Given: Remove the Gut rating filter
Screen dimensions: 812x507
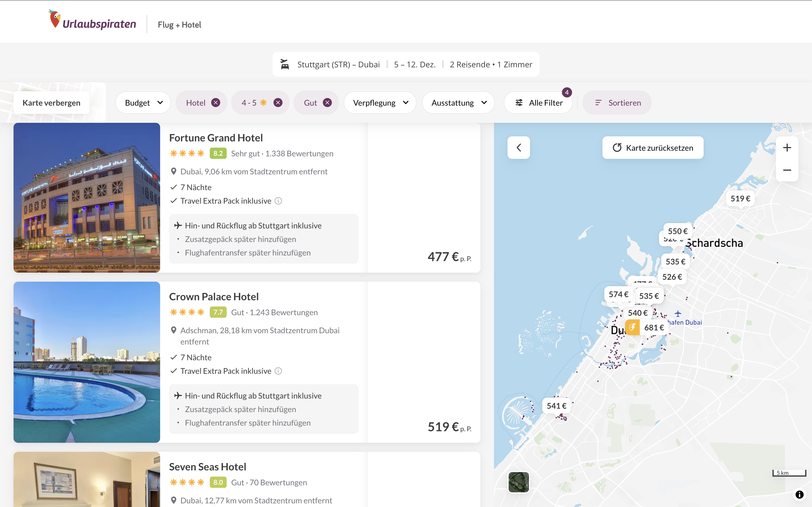Looking at the screenshot, I should pos(327,103).
